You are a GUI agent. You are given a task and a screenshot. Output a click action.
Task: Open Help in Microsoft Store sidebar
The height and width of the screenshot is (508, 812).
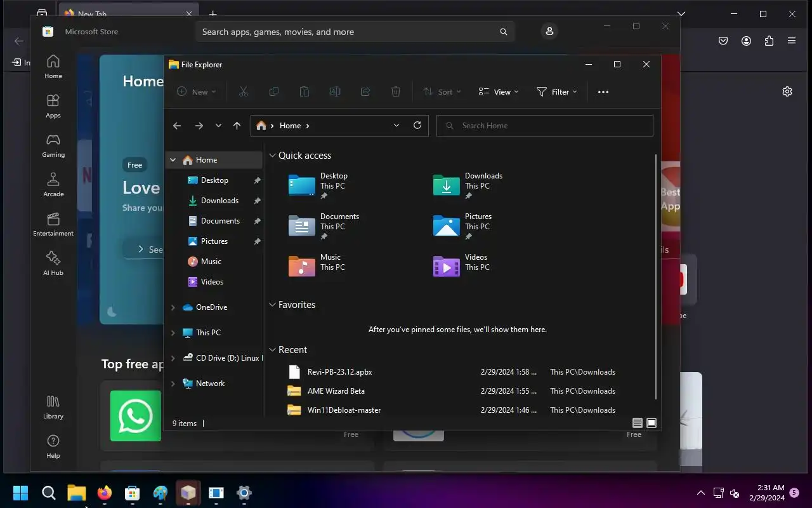pos(53,446)
